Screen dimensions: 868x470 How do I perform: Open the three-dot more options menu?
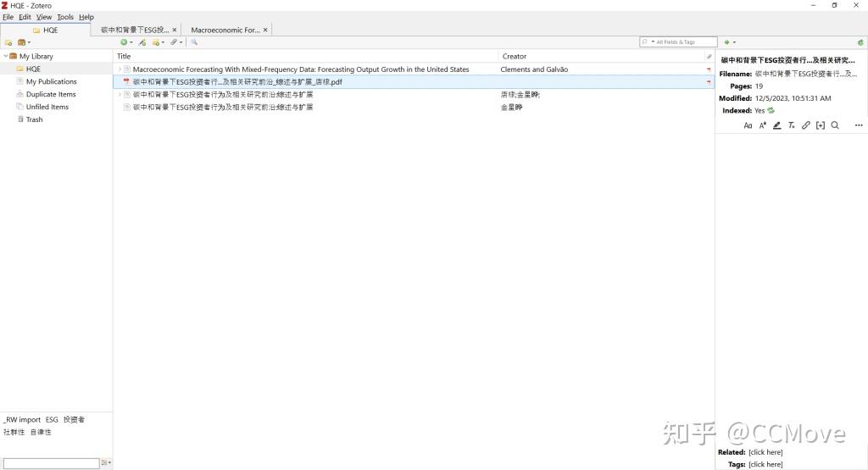click(859, 125)
